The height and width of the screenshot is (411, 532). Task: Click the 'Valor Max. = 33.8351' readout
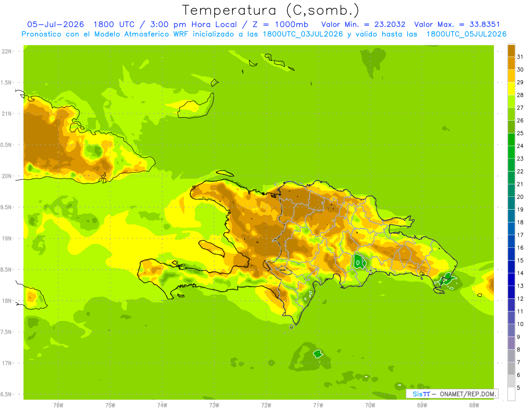point(457,24)
